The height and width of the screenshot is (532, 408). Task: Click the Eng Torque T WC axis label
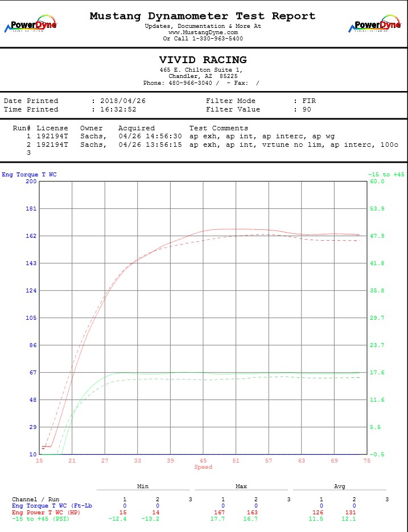tap(29, 175)
